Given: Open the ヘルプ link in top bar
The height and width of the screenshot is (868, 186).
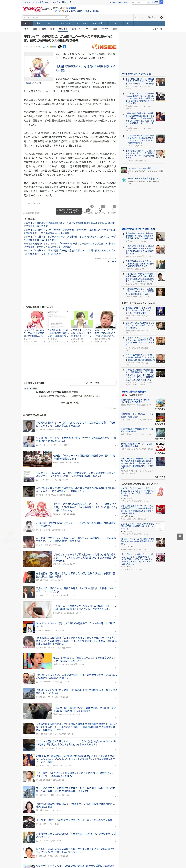Looking at the screenshot, I should pyautogui.click(x=127, y=2).
